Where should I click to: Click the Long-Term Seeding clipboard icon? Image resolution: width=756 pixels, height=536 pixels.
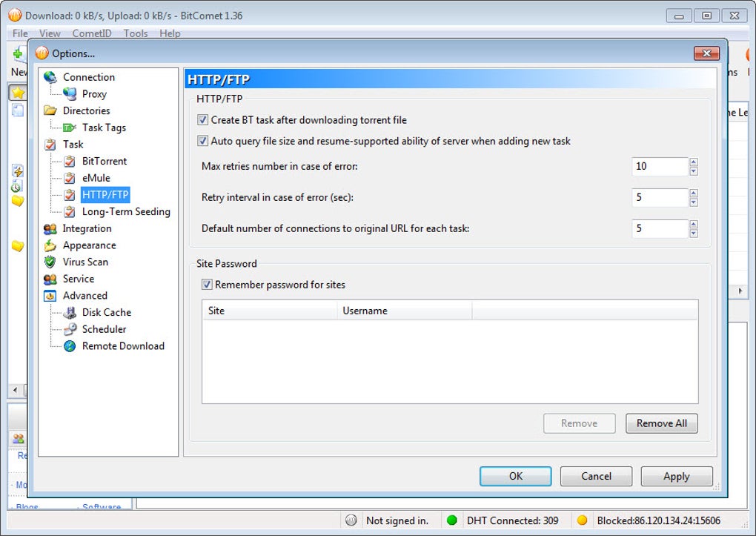pyautogui.click(x=70, y=212)
